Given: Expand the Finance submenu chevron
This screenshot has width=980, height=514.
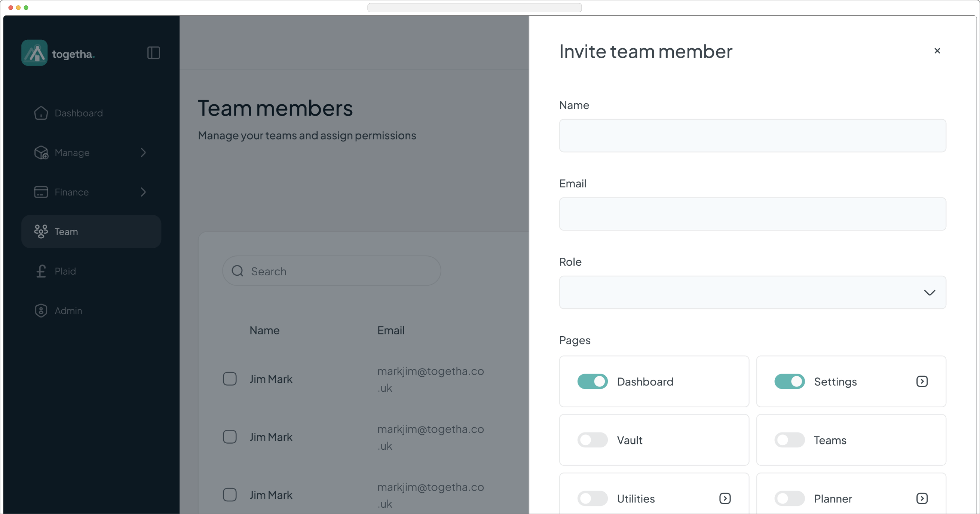Looking at the screenshot, I should 143,192.
